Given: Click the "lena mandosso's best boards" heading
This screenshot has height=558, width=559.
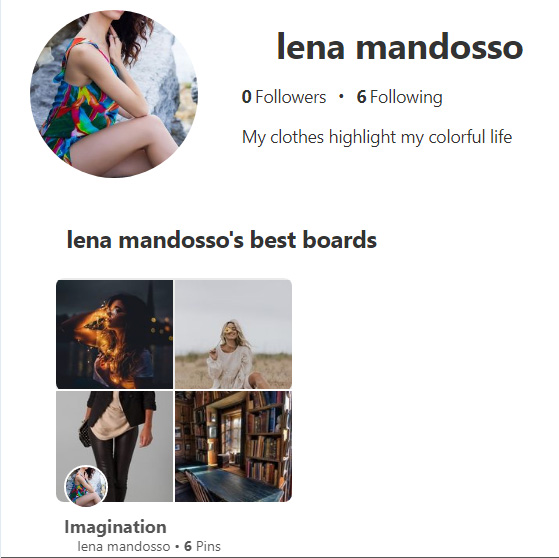Looking at the screenshot, I should (221, 240).
